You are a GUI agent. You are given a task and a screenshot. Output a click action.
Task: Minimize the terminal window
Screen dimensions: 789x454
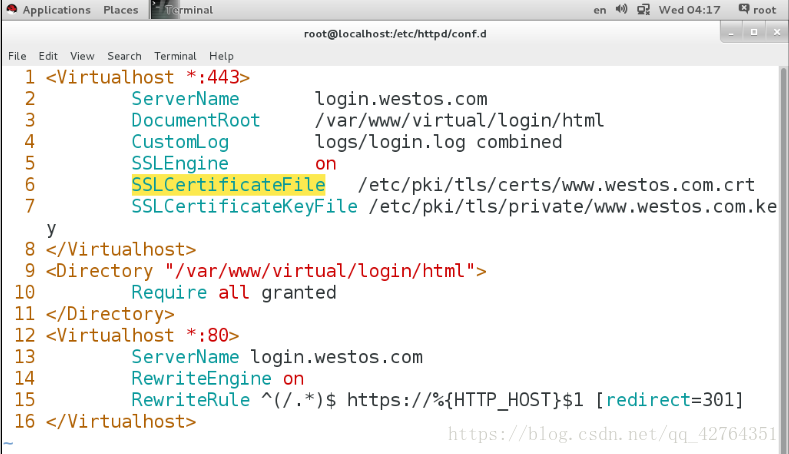[731, 33]
